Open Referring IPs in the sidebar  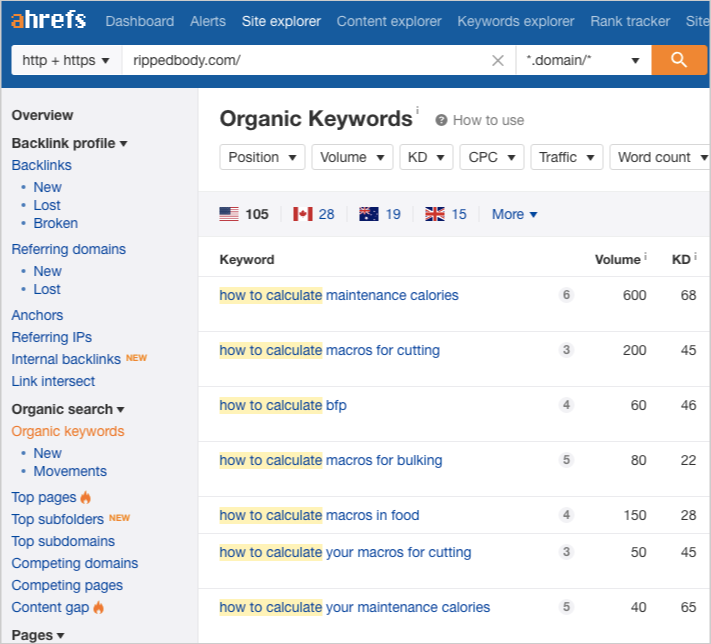coord(52,337)
